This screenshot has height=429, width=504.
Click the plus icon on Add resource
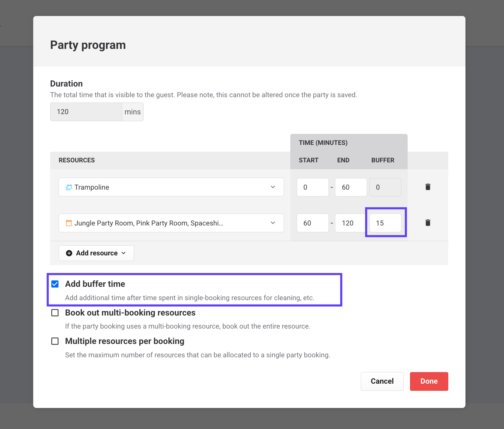point(69,253)
